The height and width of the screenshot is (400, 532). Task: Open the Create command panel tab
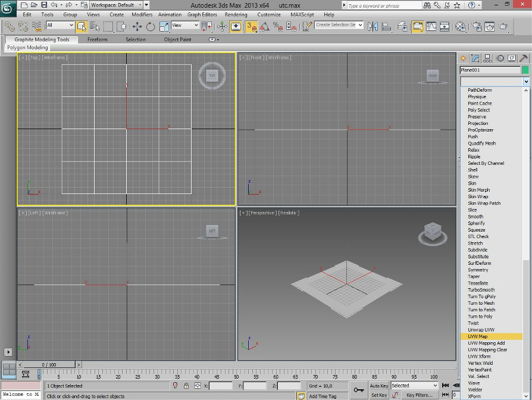point(463,58)
